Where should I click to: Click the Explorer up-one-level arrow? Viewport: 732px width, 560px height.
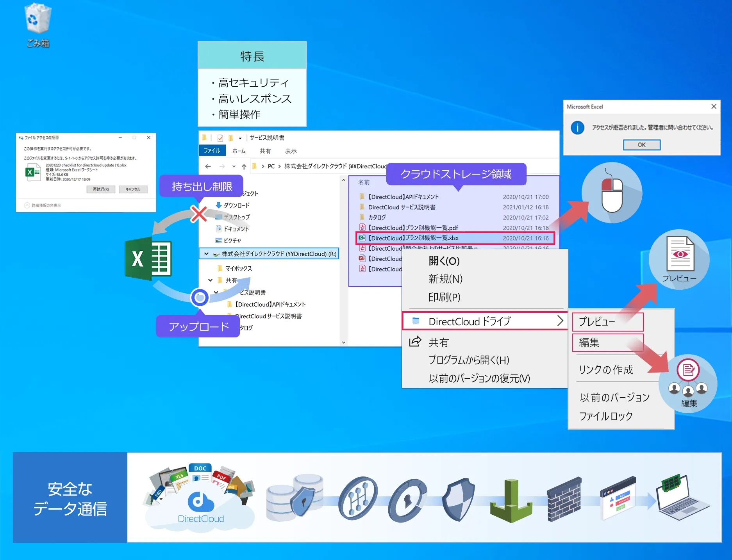(244, 166)
